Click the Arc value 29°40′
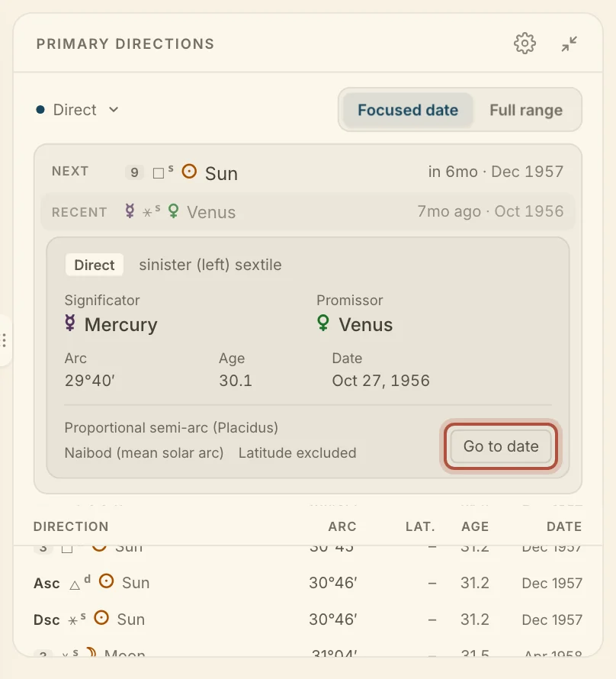616x679 pixels. point(89,381)
